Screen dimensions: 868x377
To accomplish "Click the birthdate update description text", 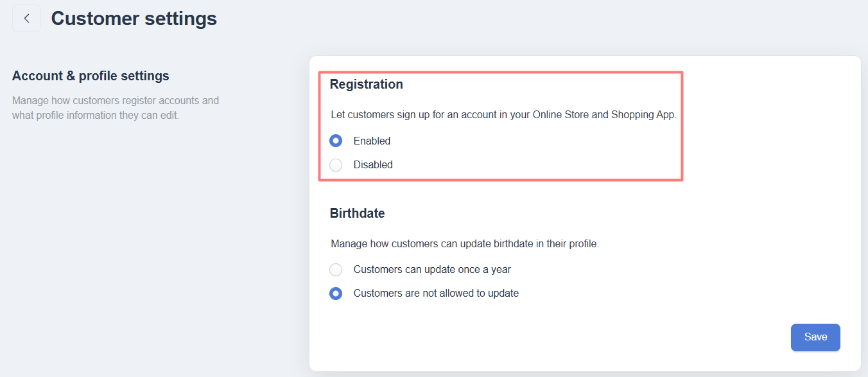I will (465, 244).
